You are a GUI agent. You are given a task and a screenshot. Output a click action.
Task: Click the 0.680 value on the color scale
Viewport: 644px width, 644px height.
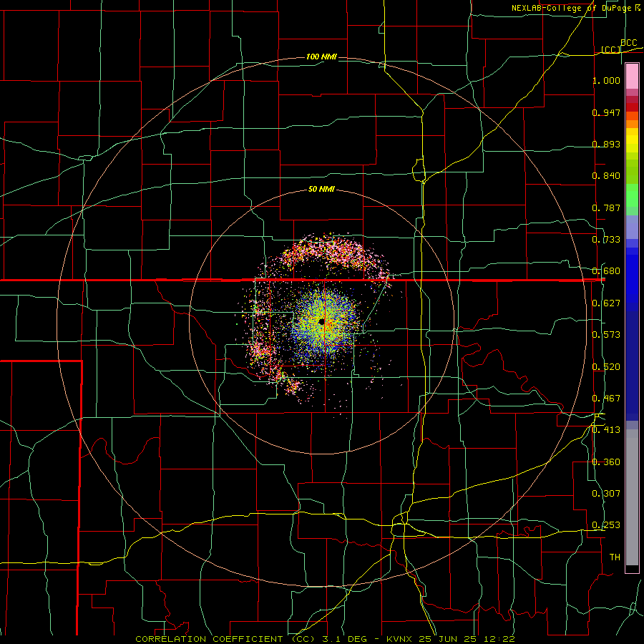coord(606,271)
